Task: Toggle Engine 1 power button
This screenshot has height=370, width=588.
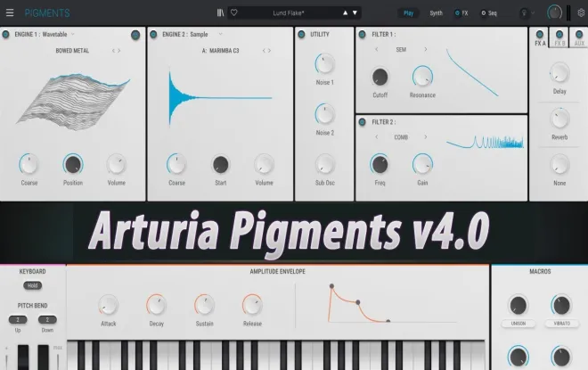Action: coord(5,35)
